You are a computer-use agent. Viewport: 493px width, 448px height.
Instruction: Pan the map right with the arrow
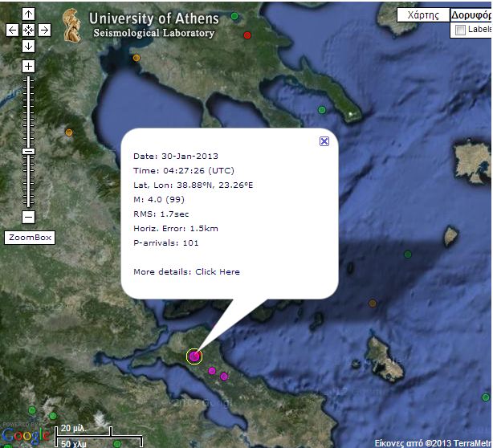44,30
